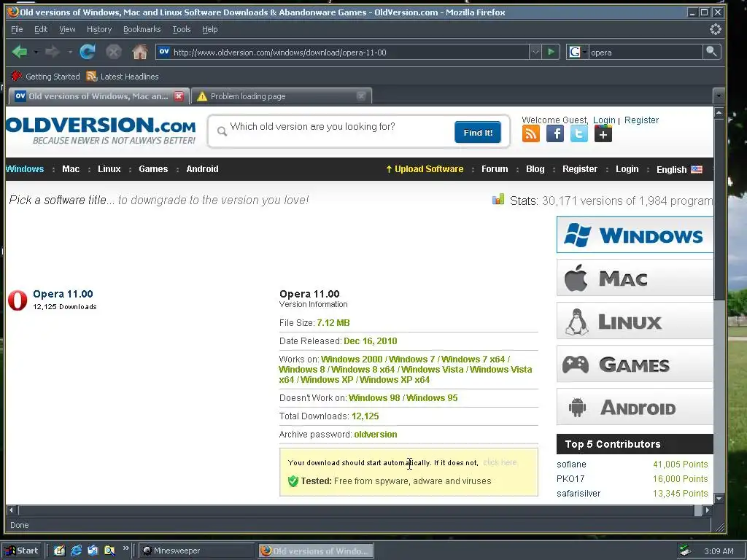Close the Problem loading page tab
This screenshot has width=747, height=560.
click(x=360, y=96)
